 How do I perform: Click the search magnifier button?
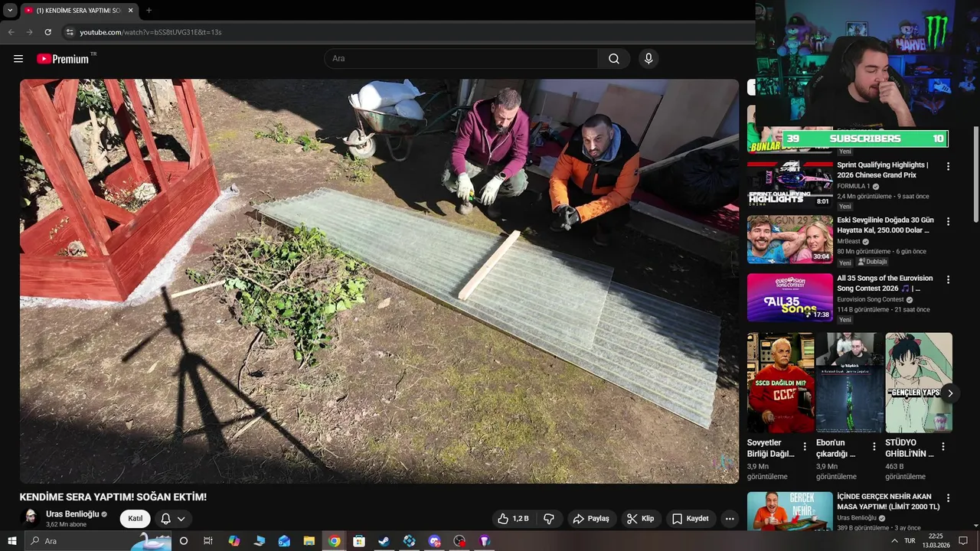click(614, 59)
